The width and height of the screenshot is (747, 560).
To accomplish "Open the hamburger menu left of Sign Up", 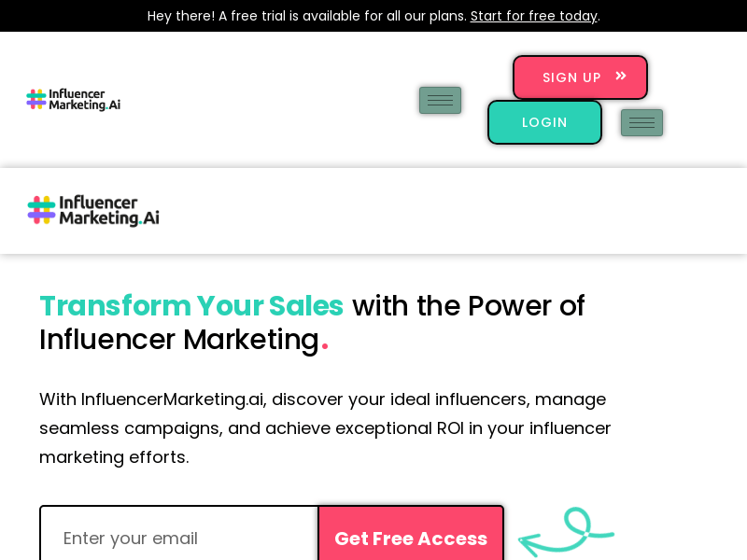I will point(440,100).
